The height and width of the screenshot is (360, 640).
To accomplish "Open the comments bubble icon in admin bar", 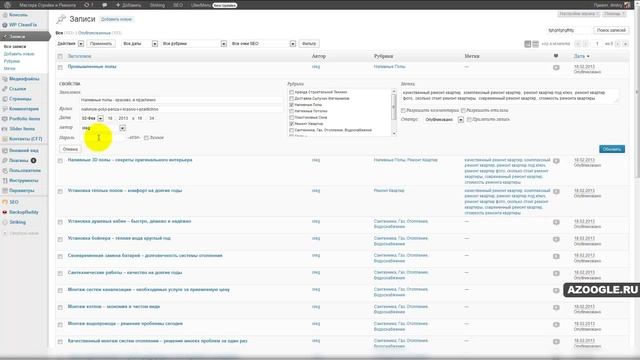I will tap(104, 5).
